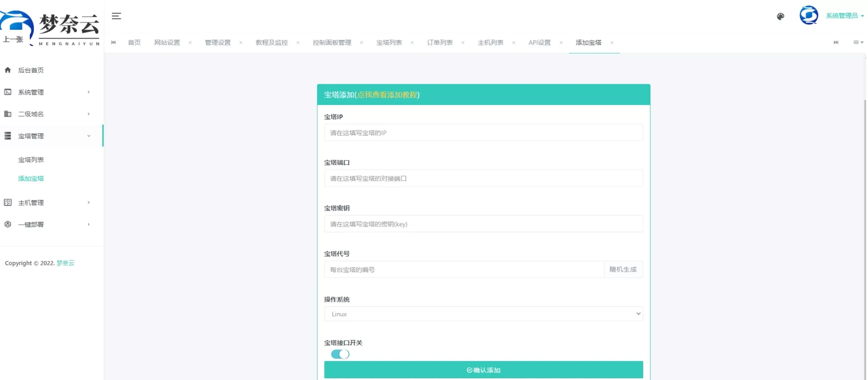Close the 控制面板管理 tab
This screenshot has height=380, width=868.
pyautogui.click(x=362, y=42)
